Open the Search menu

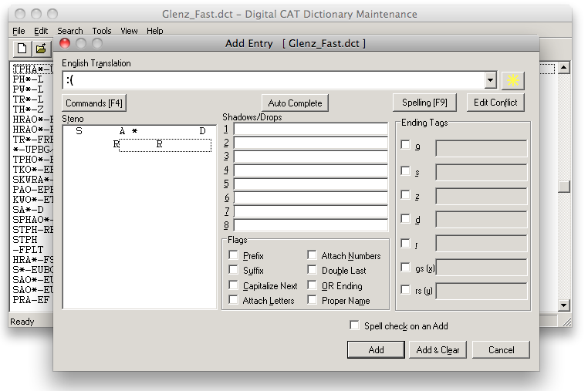point(70,31)
